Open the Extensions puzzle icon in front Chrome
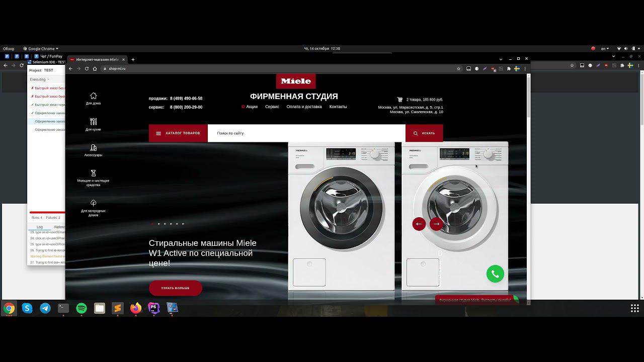Viewport: 644px width, 362px height. pyautogui.click(x=509, y=68)
